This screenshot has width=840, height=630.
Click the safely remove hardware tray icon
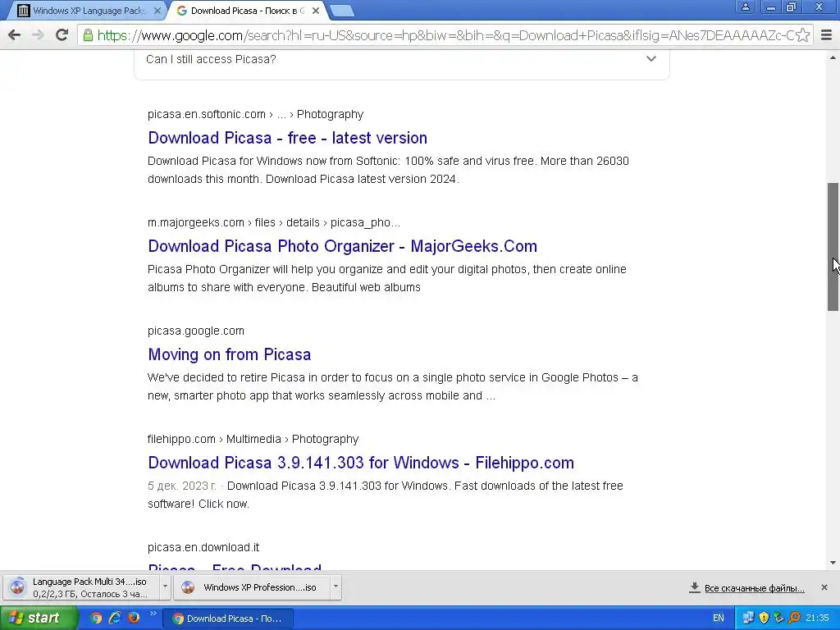pos(779,619)
